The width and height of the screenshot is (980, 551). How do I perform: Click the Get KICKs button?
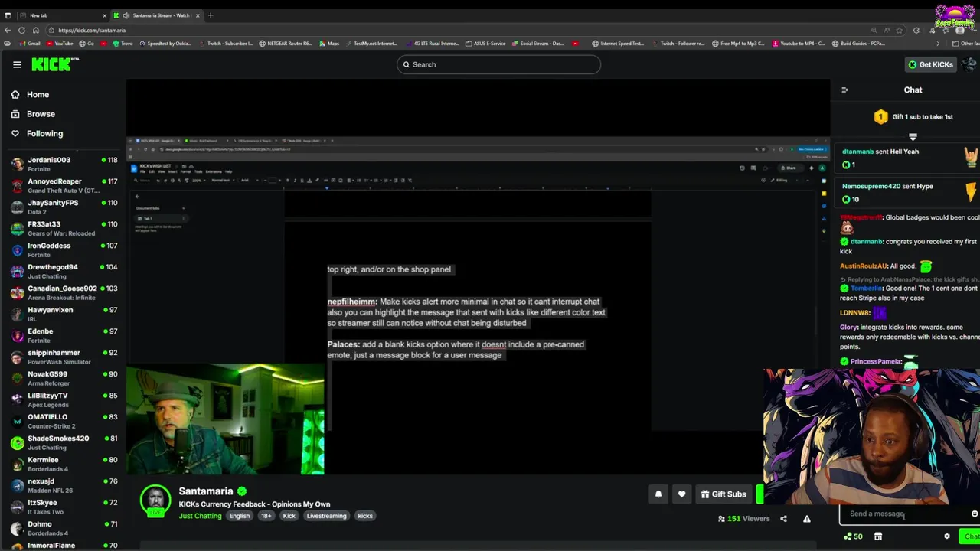coord(930,64)
